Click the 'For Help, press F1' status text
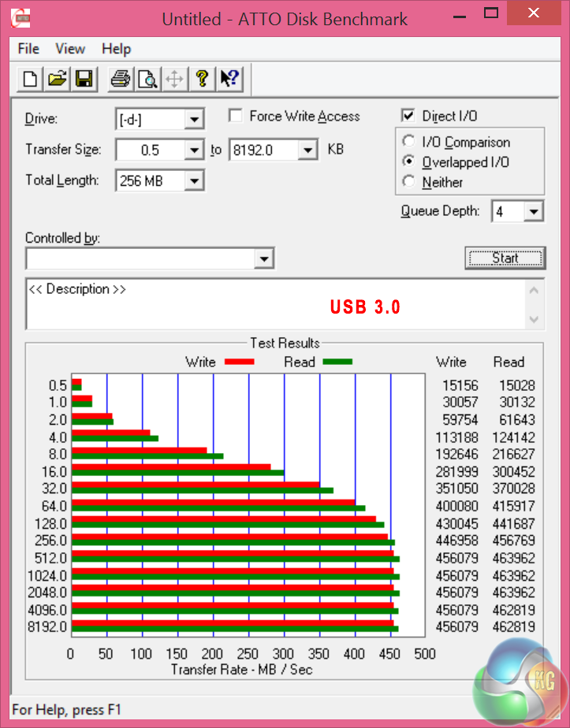This screenshot has width=570, height=728. [66, 710]
